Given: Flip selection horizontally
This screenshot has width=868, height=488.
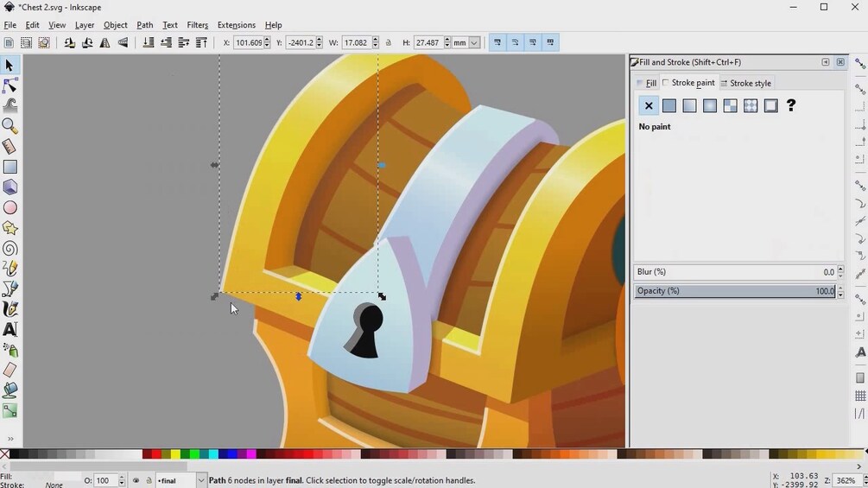Looking at the screenshot, I should pyautogui.click(x=105, y=42).
